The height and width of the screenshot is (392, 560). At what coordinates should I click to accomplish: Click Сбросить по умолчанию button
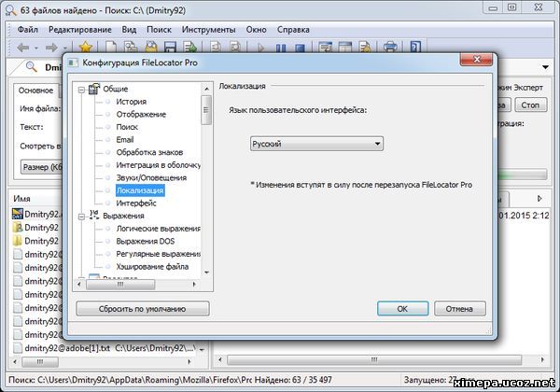pyautogui.click(x=142, y=308)
